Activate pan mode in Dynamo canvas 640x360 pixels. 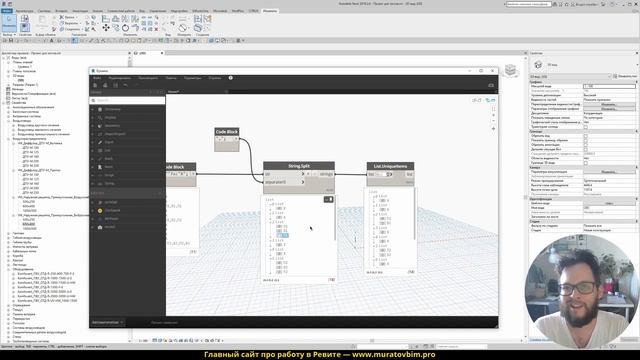click(493, 129)
